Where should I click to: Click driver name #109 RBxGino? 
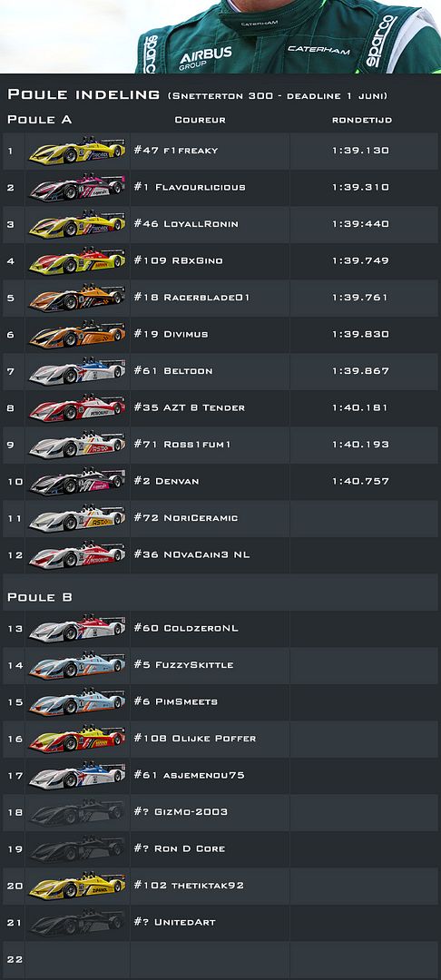pyautogui.click(x=178, y=260)
